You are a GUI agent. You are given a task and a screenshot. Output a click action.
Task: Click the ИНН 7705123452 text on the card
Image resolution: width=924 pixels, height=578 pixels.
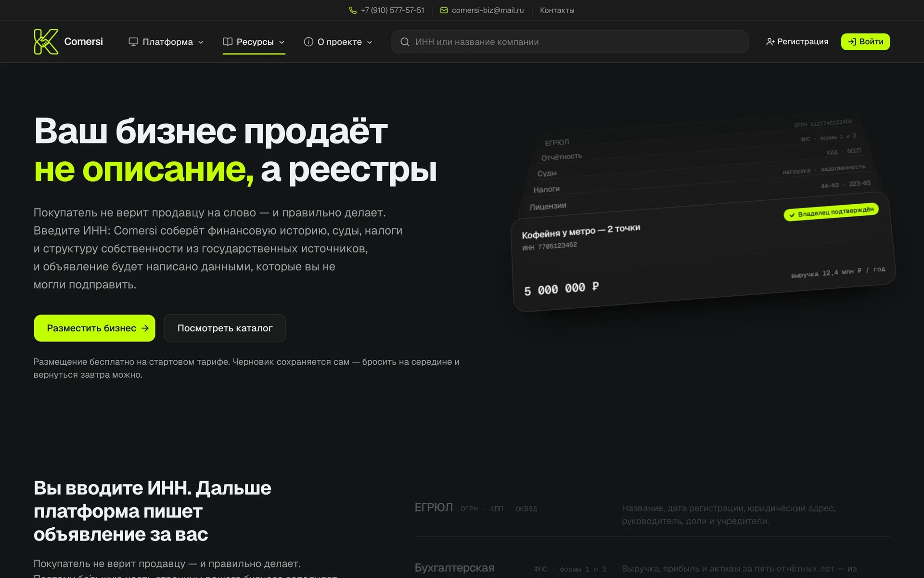tap(550, 246)
